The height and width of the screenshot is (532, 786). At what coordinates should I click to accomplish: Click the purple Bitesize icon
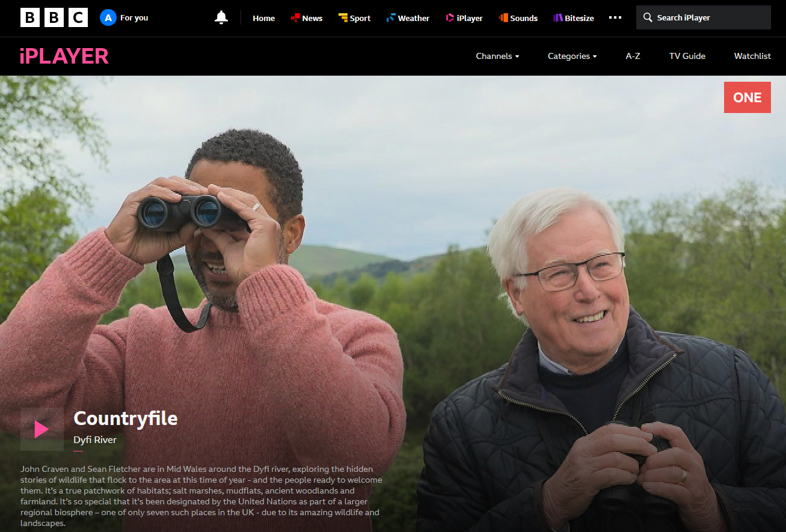point(557,18)
